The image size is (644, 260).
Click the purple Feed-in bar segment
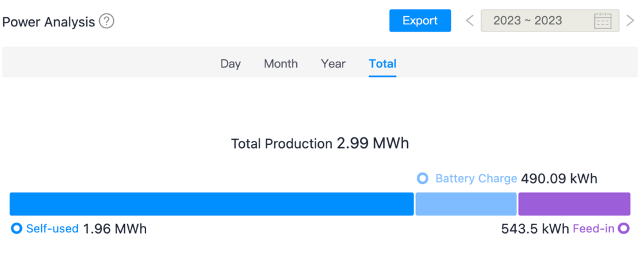tap(574, 204)
